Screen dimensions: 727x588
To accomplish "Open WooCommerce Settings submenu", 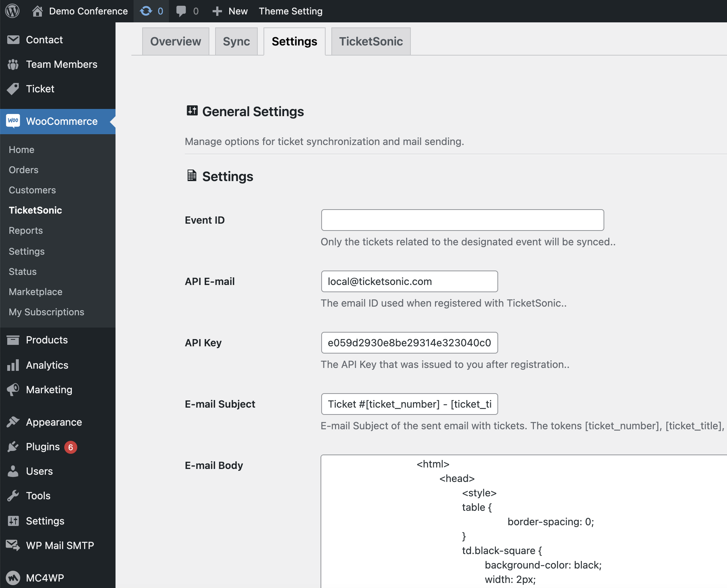I will pos(27,251).
